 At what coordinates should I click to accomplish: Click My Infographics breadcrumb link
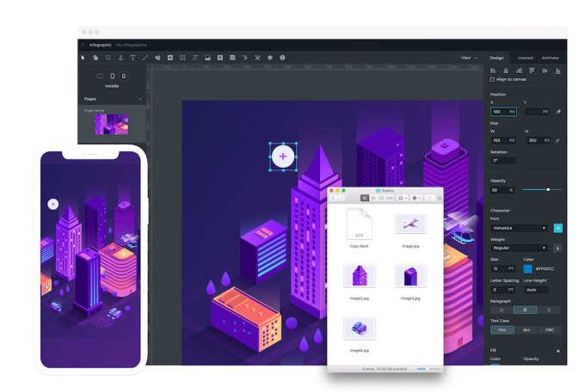pyautogui.click(x=132, y=44)
